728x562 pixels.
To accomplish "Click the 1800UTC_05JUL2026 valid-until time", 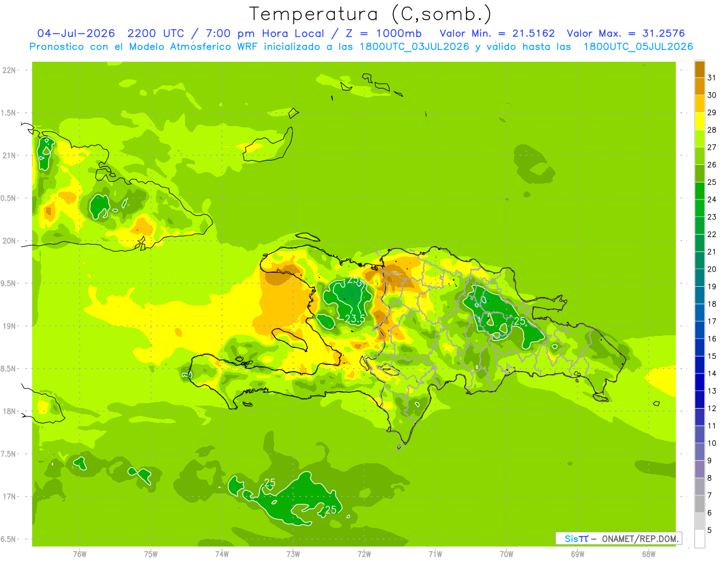I will (638, 47).
